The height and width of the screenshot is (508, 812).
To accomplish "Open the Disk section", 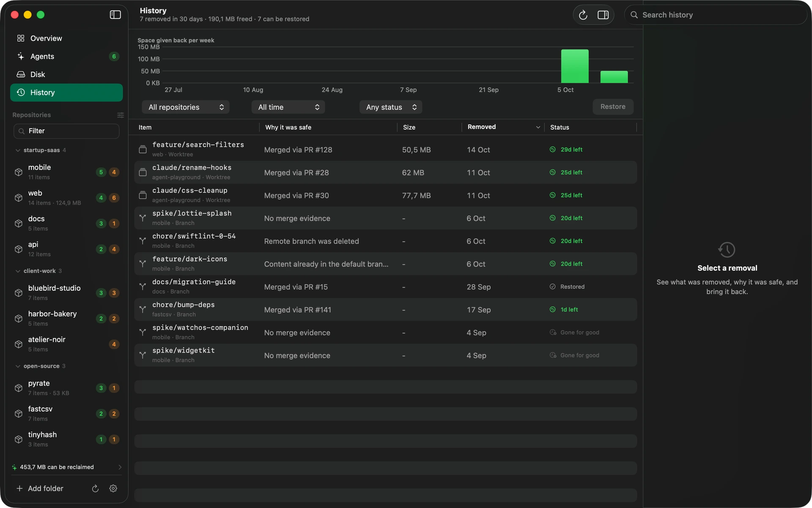I will pyautogui.click(x=66, y=75).
